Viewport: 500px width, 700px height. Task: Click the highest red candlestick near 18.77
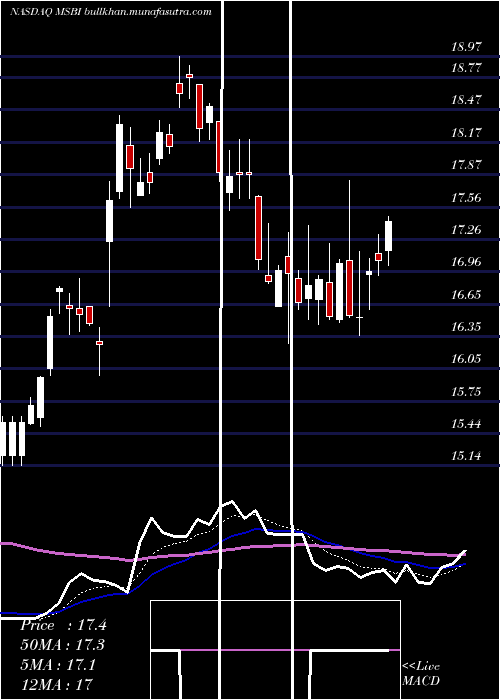click(x=189, y=76)
